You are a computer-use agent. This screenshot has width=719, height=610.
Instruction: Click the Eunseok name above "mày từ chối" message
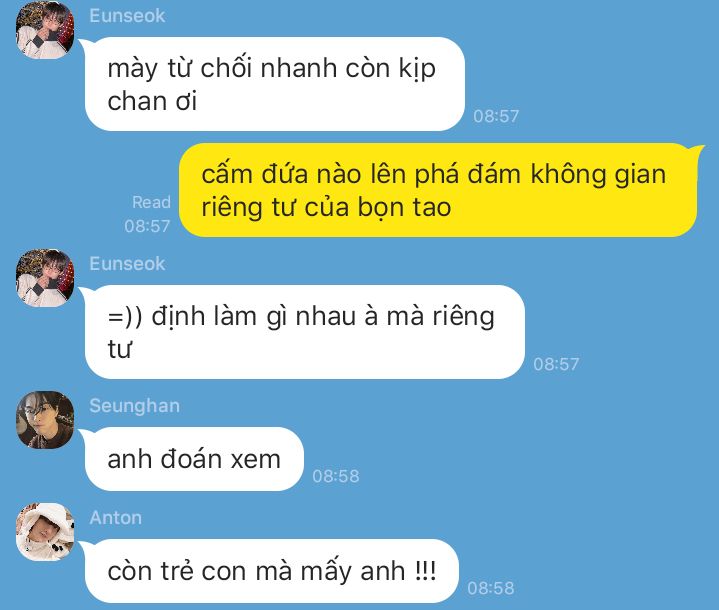coord(127,16)
